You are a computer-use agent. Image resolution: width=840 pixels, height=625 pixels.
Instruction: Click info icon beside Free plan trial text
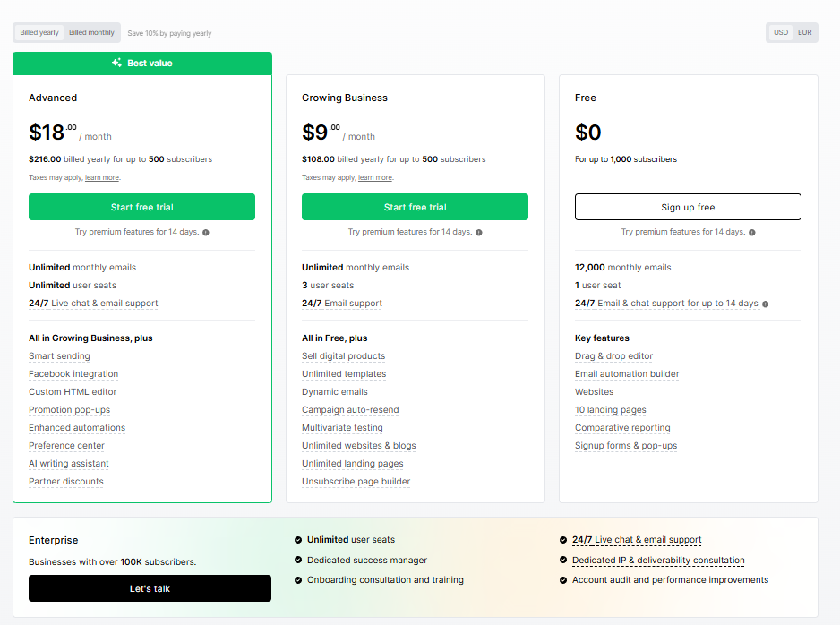pyautogui.click(x=752, y=232)
